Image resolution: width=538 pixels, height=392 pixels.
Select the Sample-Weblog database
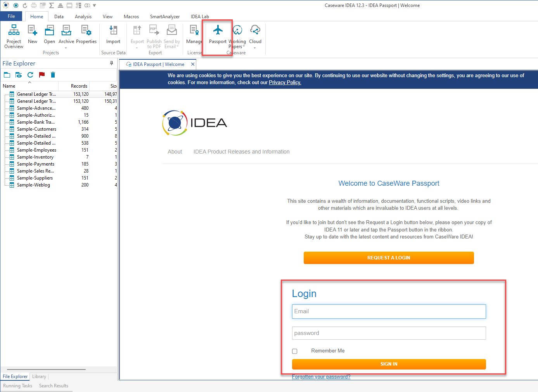tap(33, 185)
